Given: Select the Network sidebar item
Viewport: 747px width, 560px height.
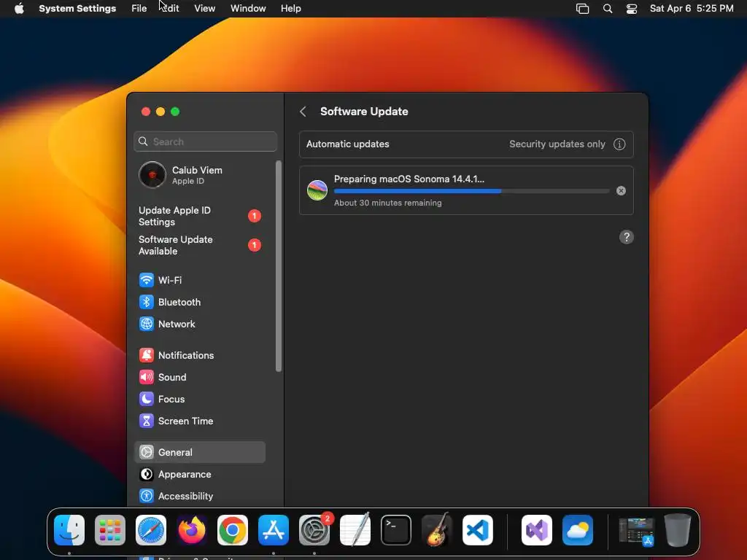Looking at the screenshot, I should pos(199,324).
